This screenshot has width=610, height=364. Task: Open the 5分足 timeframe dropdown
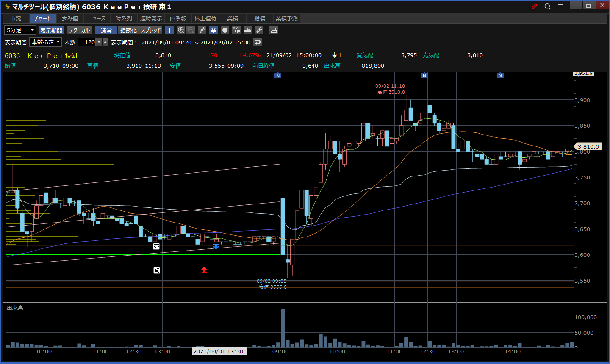[20, 30]
